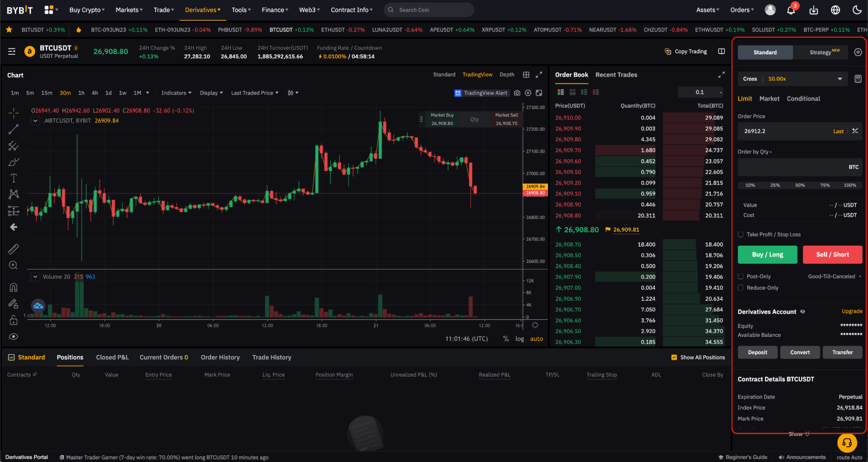Enable the Reduce-Only checkbox

coord(741,288)
